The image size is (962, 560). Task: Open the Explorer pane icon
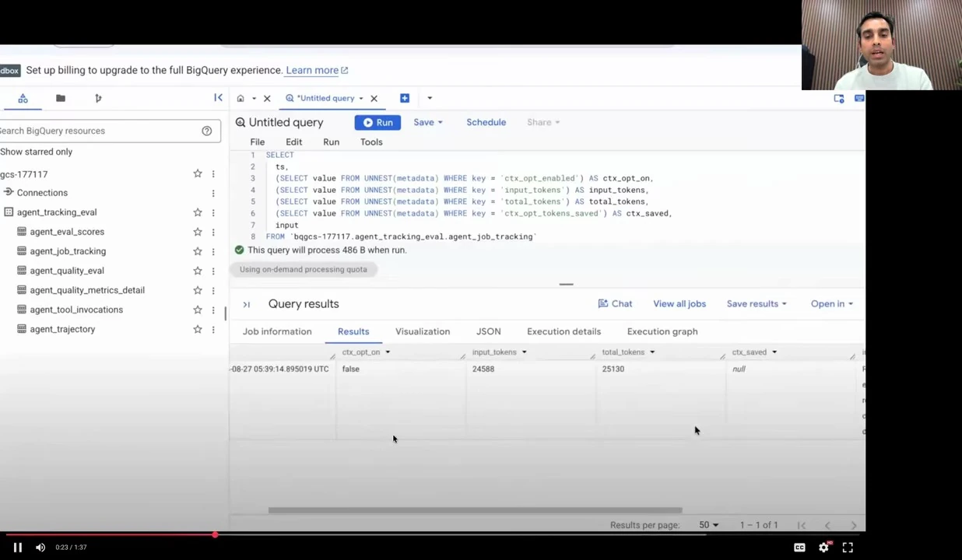tap(23, 98)
